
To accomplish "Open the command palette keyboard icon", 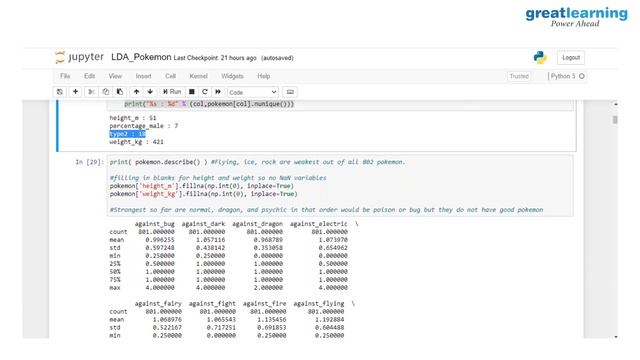I will 290,92.
